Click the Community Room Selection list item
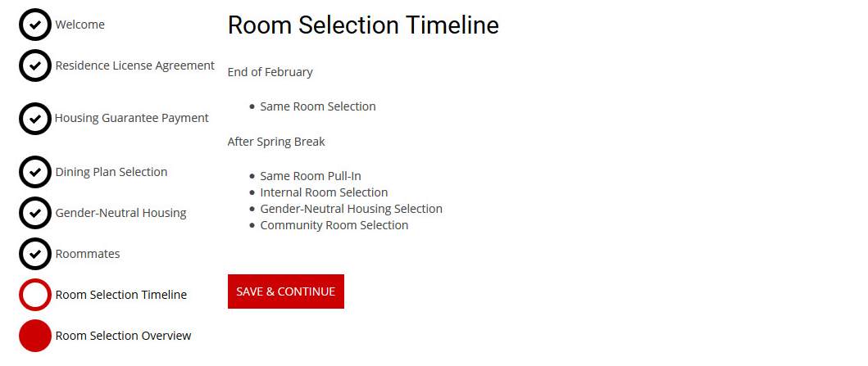Screen dimensions: 868x366 (x=334, y=225)
